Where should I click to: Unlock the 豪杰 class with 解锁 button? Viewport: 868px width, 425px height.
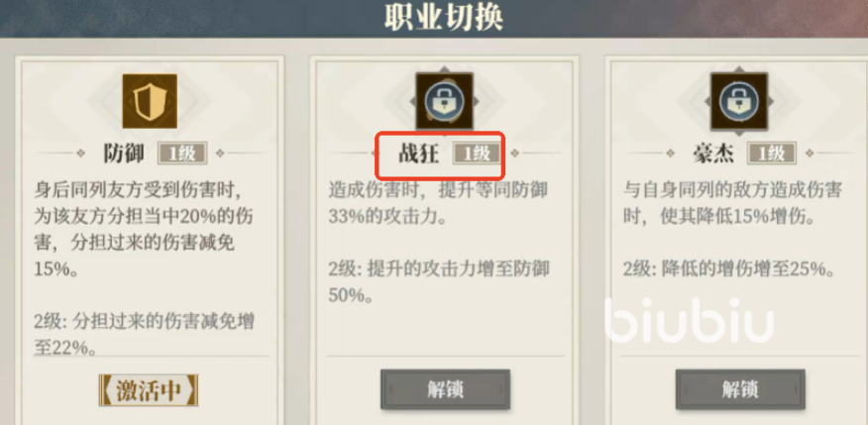[740, 389]
